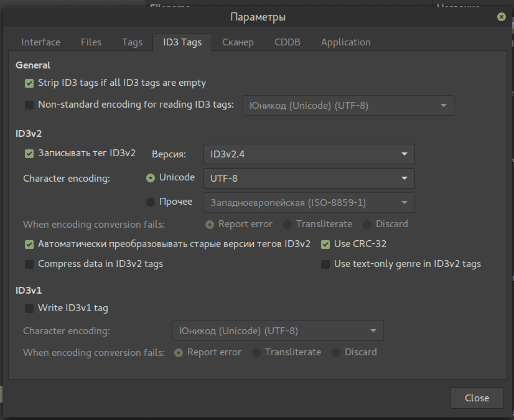The image size is (514, 420).
Task: Toggle the Use CRC-32 checkbox
Action: click(x=325, y=245)
